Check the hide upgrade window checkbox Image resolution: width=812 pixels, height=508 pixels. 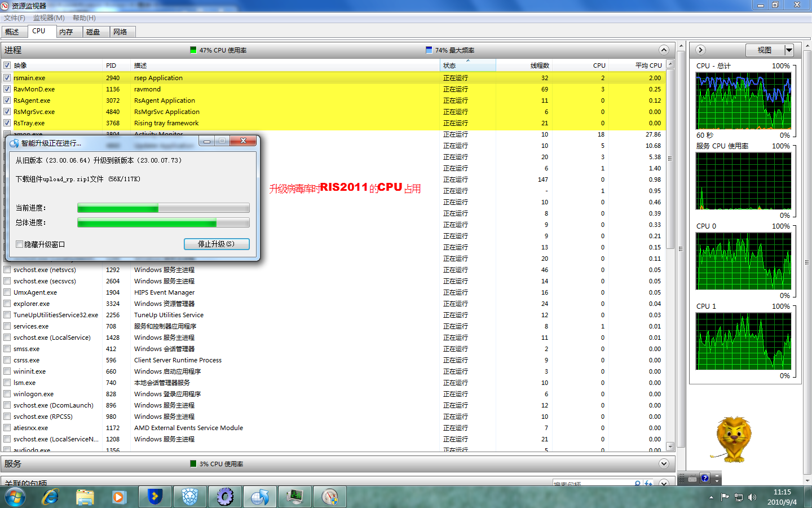20,244
